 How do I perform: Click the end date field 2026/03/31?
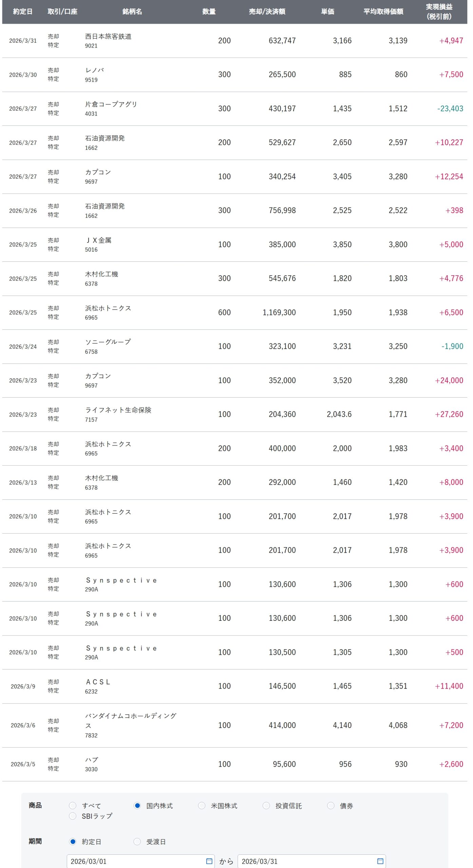(305, 861)
